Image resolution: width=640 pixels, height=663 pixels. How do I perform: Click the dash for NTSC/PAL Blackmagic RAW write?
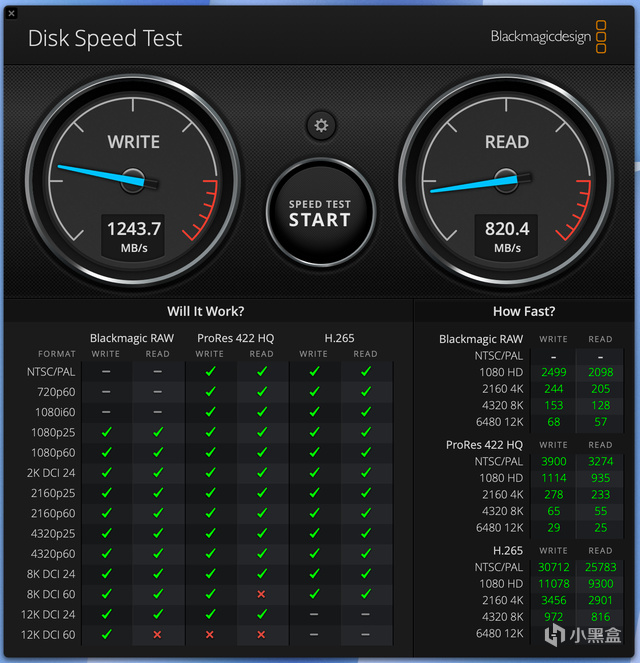(106, 372)
